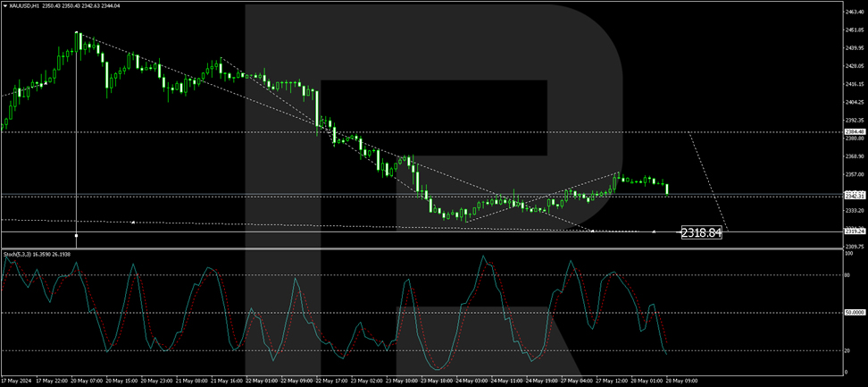Viewport: 868px width, 387px height.
Task: Click the 20 May 07:00 time label
Action: click(x=87, y=381)
